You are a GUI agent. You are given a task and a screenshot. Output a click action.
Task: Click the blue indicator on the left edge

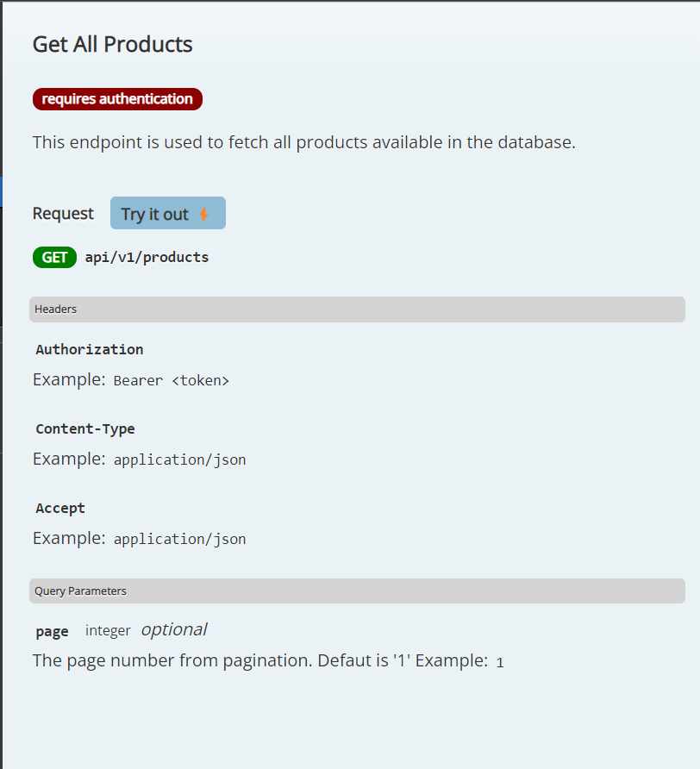[x=2, y=191]
